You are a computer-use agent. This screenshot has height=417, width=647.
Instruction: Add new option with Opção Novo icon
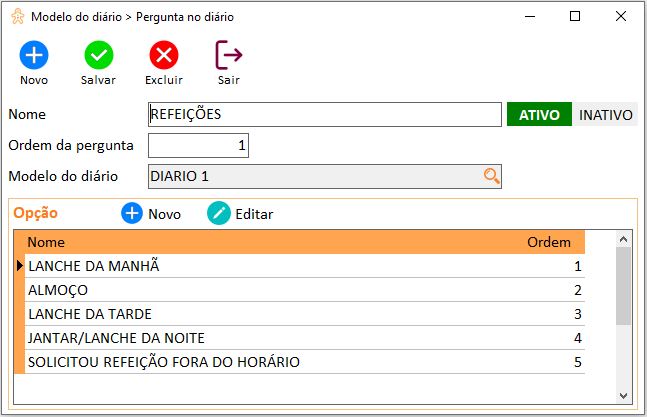tap(132, 213)
